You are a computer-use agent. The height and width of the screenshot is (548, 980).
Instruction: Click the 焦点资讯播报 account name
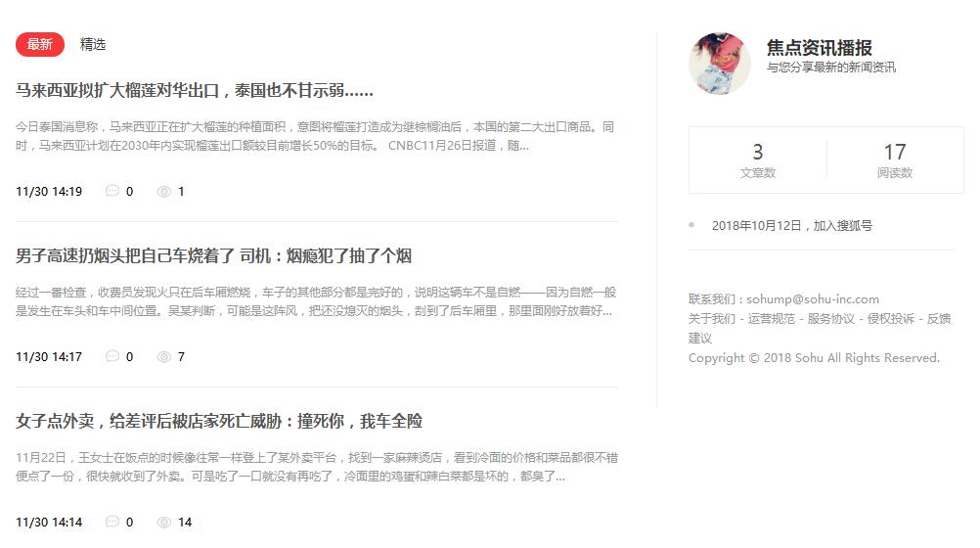coord(820,48)
